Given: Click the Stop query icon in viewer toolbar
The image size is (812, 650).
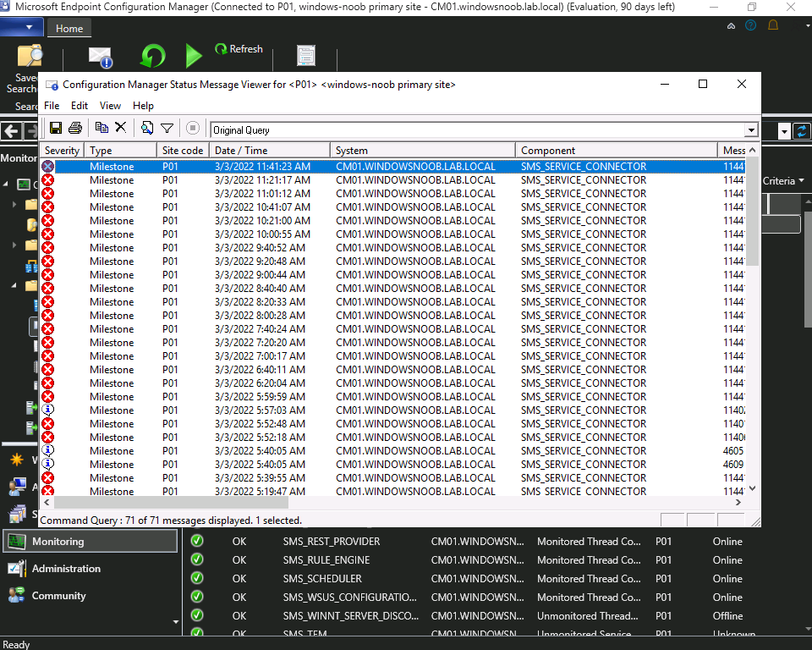Looking at the screenshot, I should pyautogui.click(x=193, y=128).
